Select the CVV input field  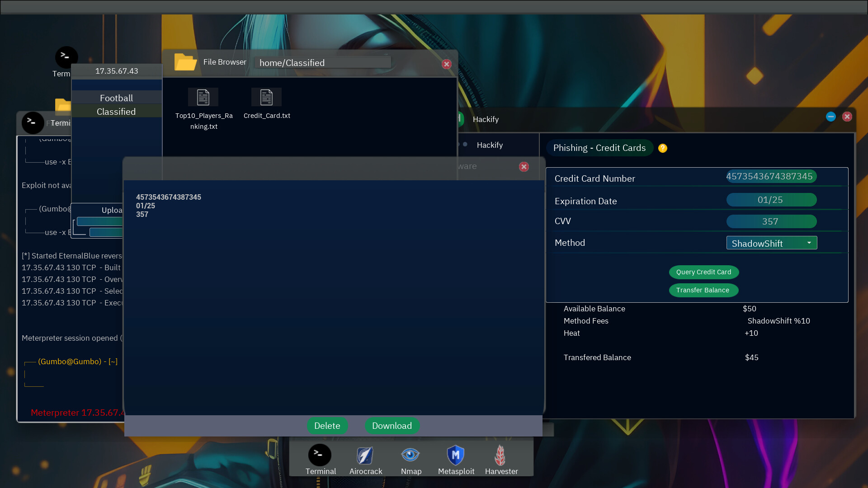(x=769, y=221)
